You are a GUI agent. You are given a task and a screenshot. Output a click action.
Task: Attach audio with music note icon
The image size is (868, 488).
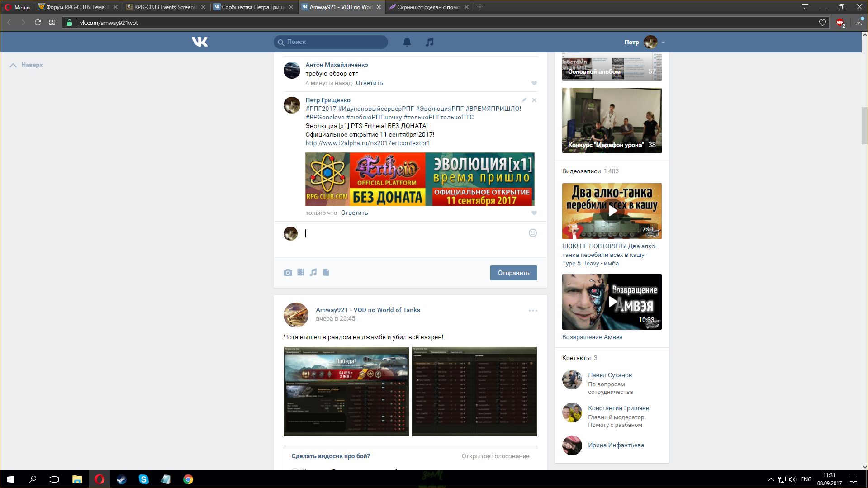pyautogui.click(x=313, y=273)
